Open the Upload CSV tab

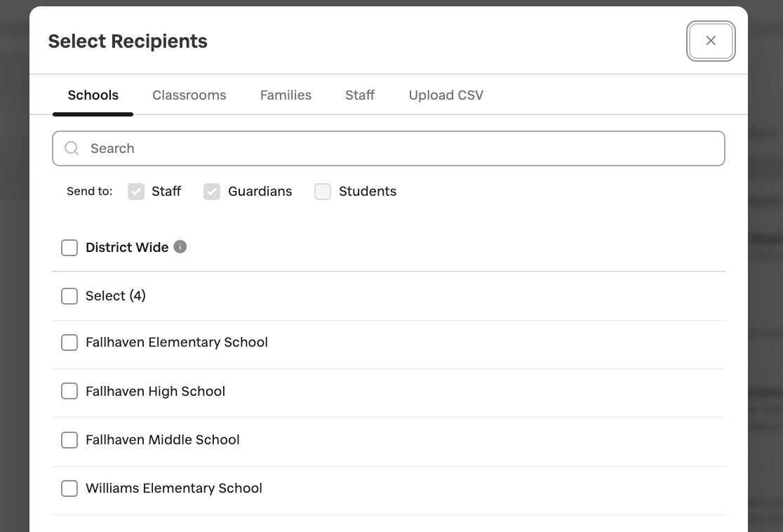(446, 95)
